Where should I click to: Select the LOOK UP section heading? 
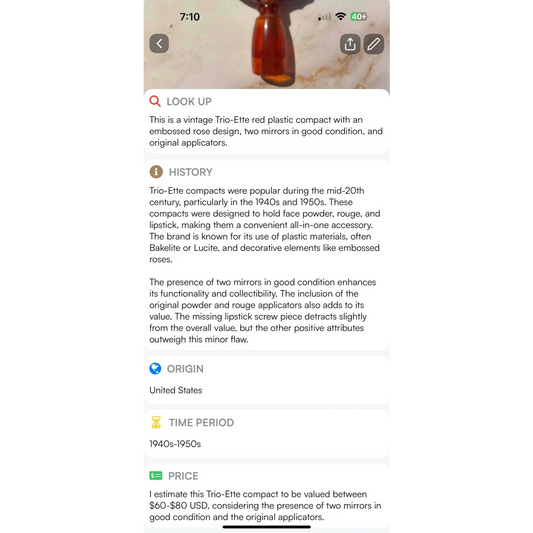(x=189, y=101)
